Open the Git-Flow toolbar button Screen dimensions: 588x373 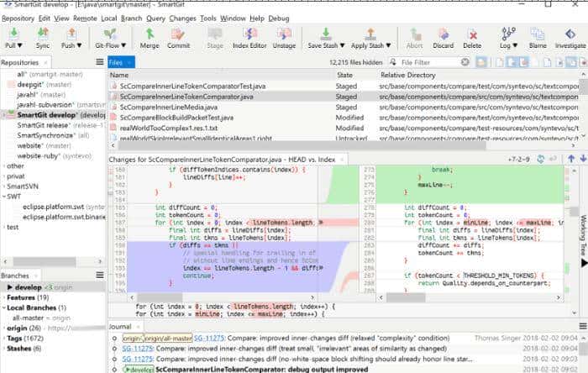click(110, 38)
